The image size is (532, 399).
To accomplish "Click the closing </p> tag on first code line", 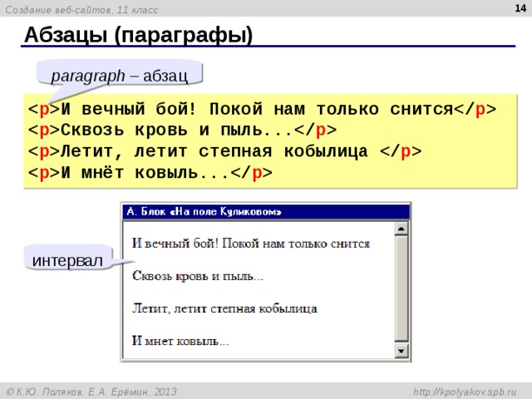I will point(475,109).
